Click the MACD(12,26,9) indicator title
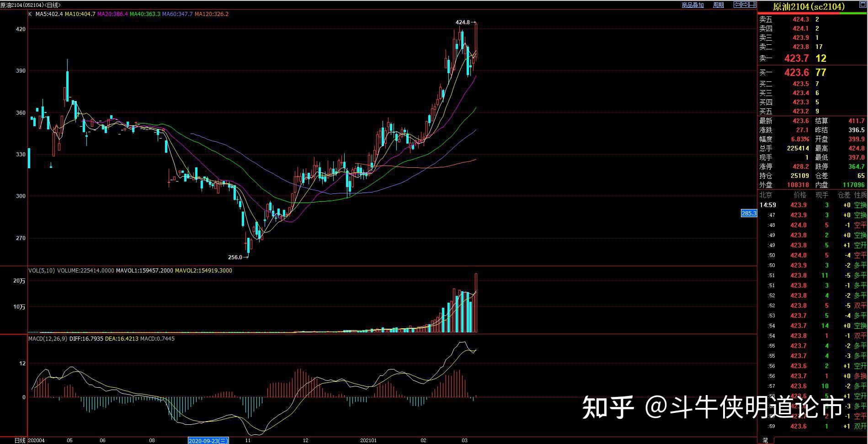This screenshot has height=444, width=868. [x=48, y=339]
